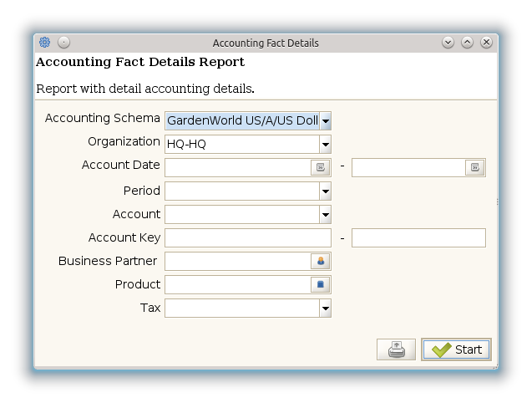532x403 pixels.
Task: Expand the Organization dropdown
Action: tap(325, 145)
